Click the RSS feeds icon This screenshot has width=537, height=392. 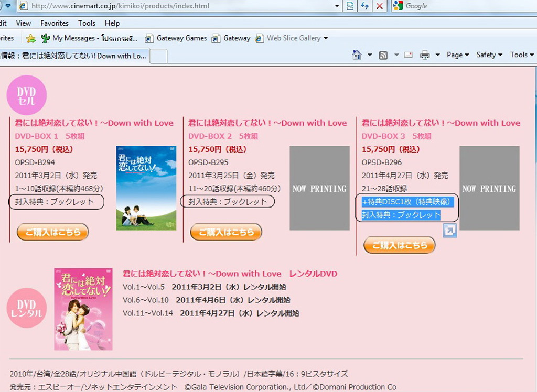[383, 55]
